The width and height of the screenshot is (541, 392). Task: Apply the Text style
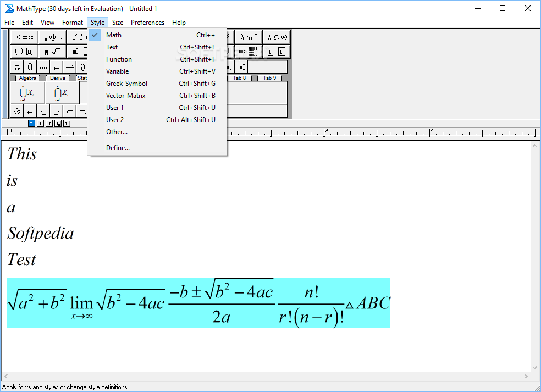[x=157, y=47]
